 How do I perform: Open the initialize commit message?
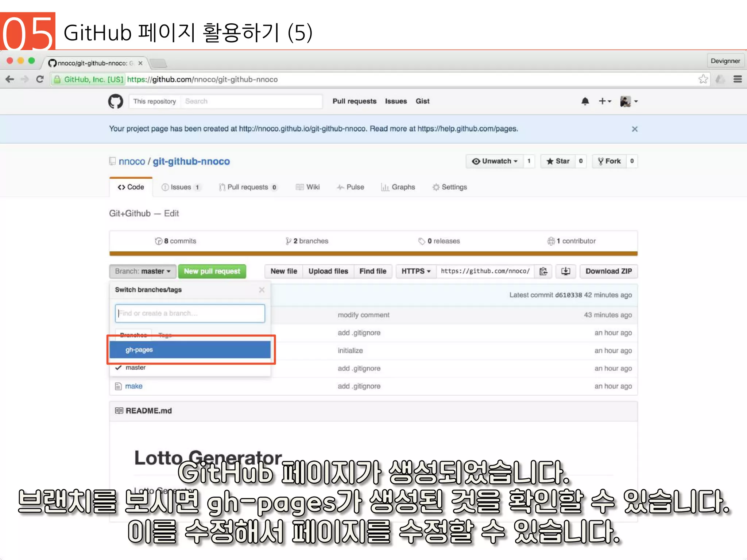point(350,351)
